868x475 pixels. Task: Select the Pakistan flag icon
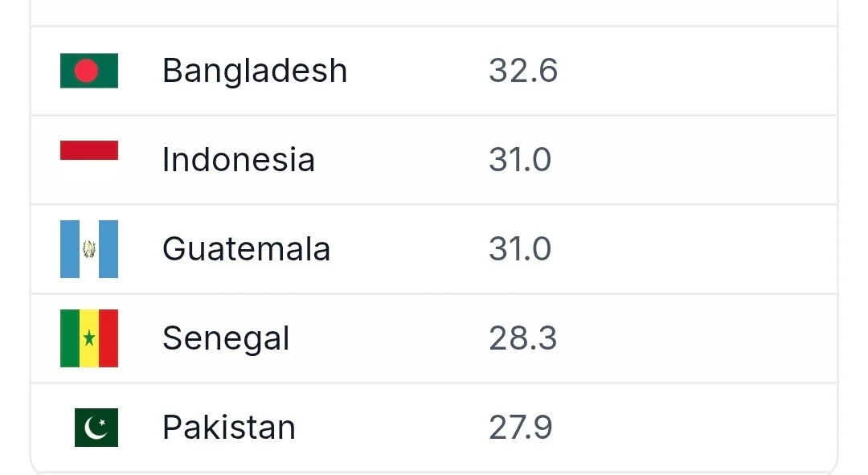tap(96, 427)
